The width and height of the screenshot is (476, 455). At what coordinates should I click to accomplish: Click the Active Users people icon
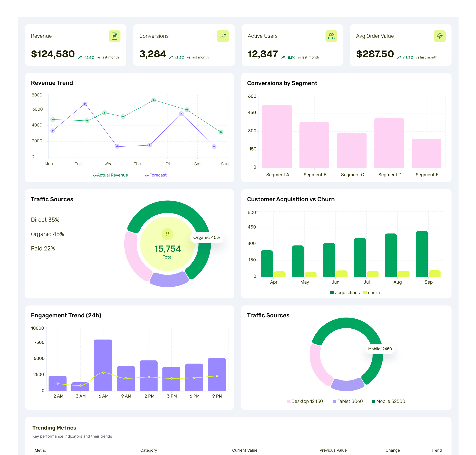[331, 36]
